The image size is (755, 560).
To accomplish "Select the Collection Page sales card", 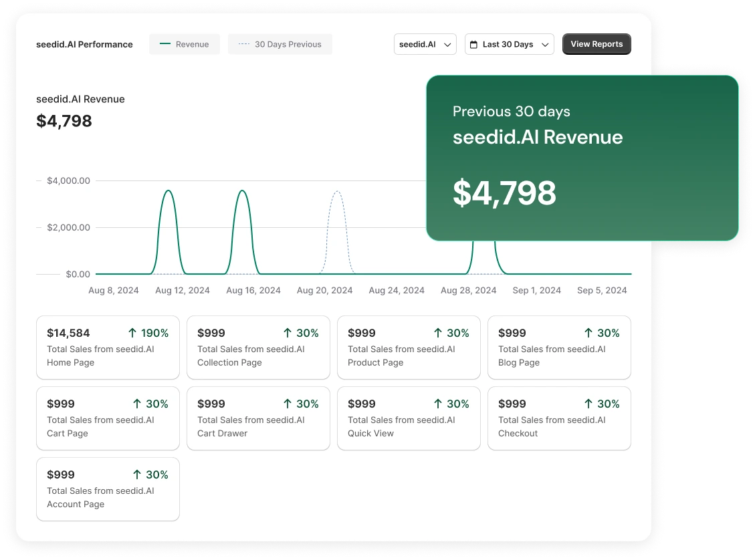I will [259, 347].
